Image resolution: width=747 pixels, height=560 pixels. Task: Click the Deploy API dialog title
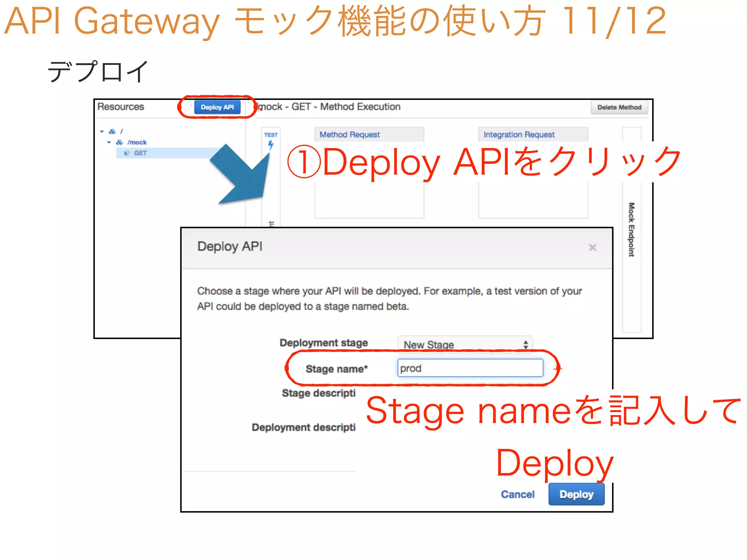tap(230, 246)
